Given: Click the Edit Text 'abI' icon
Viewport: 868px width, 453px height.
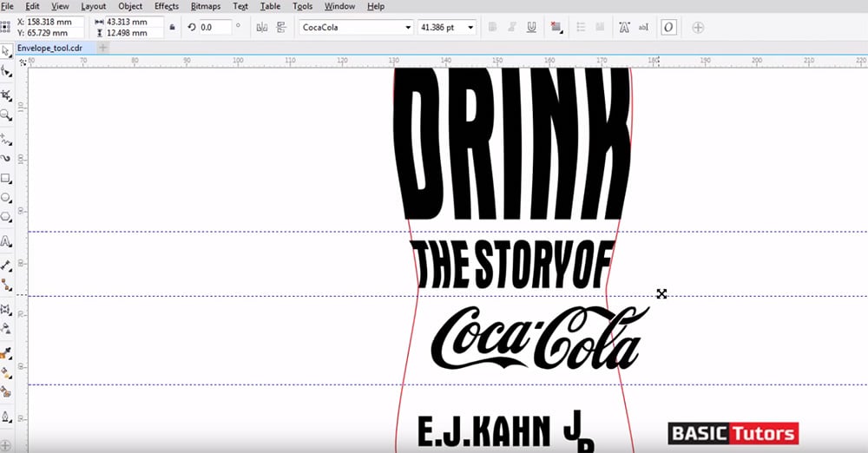Looking at the screenshot, I should [x=643, y=27].
